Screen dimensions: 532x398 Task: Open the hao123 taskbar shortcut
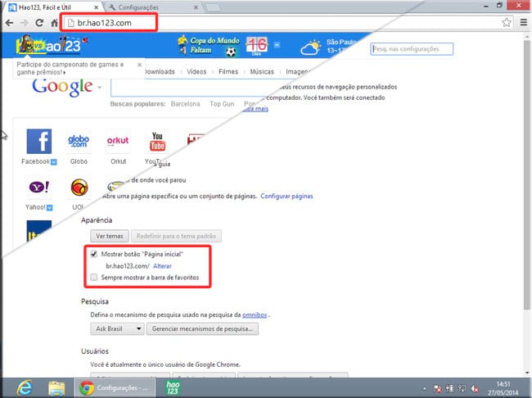pyautogui.click(x=173, y=387)
